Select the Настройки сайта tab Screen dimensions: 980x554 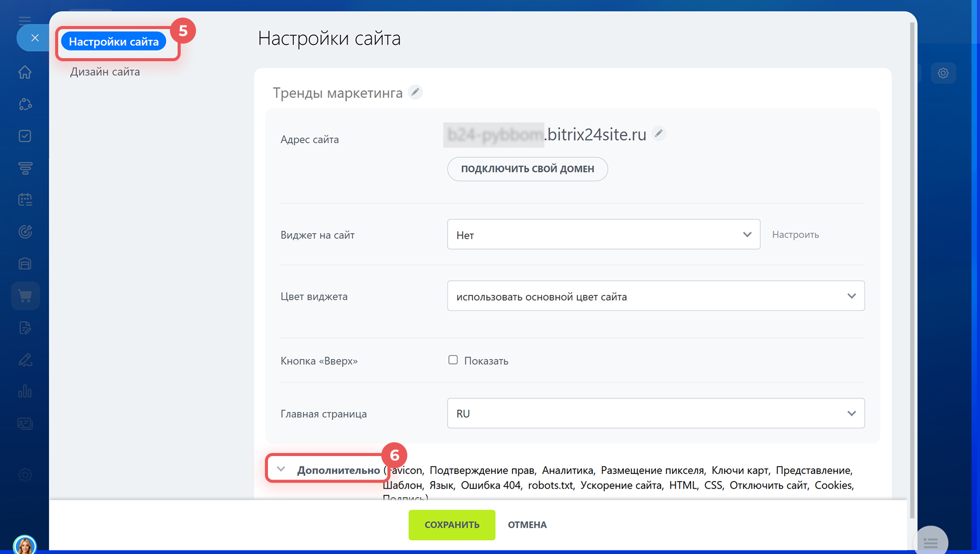click(x=114, y=42)
